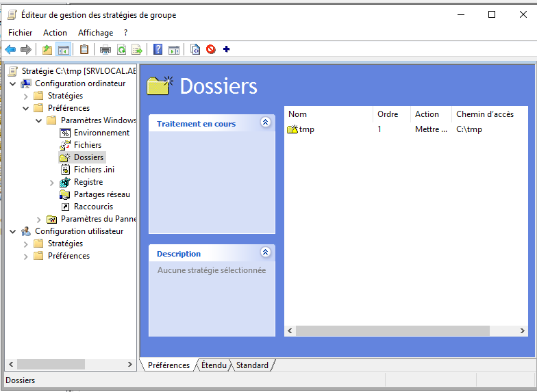
Task: Select the tmp folder entry in list
Action: [306, 129]
